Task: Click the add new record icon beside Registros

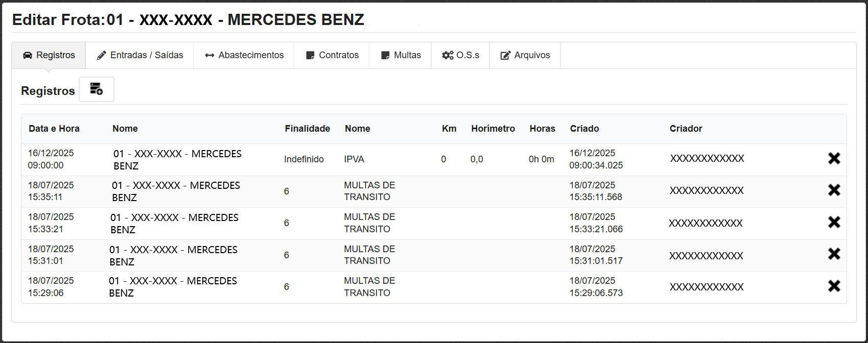Action: pyautogui.click(x=96, y=89)
